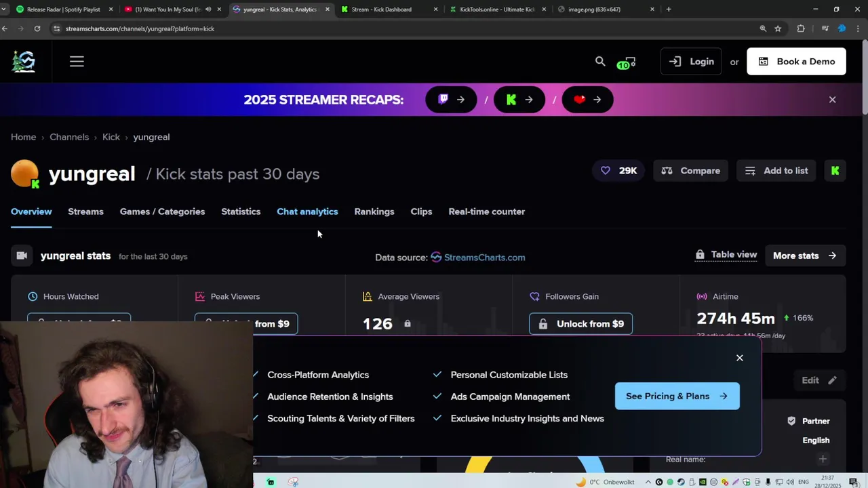Open the weather widget showing 0°C Onbewolkt
The height and width of the screenshot is (488, 868).
click(x=605, y=482)
